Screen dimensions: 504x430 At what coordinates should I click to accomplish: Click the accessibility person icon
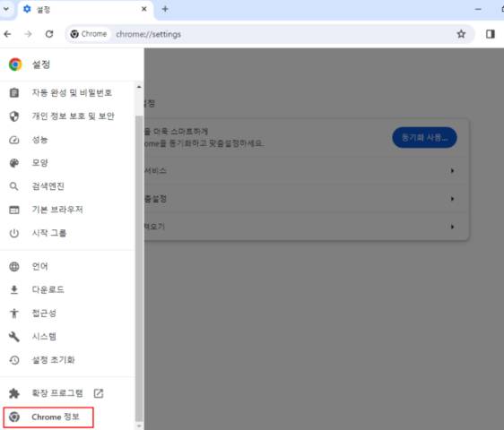point(14,314)
